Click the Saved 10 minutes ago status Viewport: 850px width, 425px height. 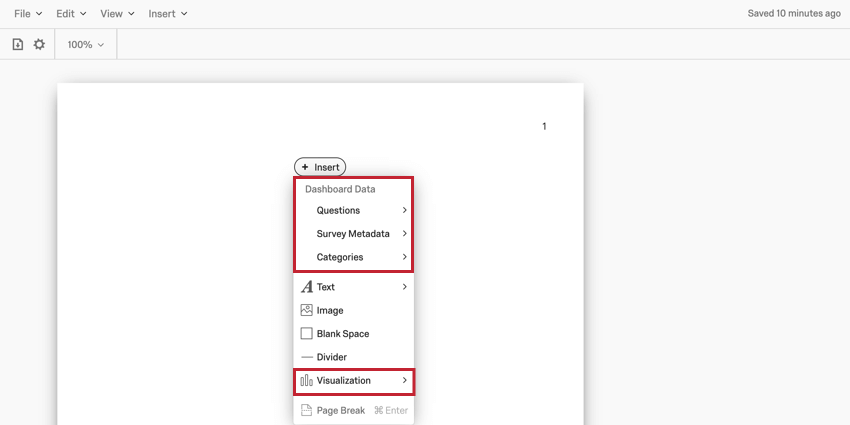[x=794, y=14]
